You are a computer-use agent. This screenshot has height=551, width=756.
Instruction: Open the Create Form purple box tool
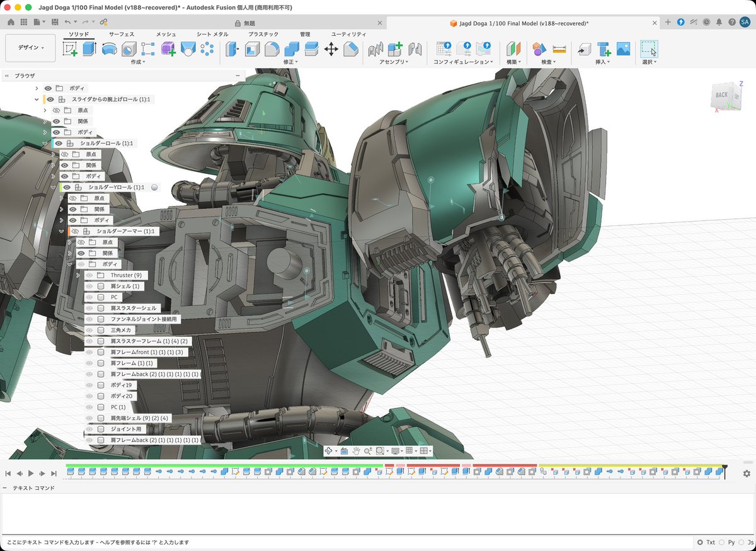click(168, 49)
